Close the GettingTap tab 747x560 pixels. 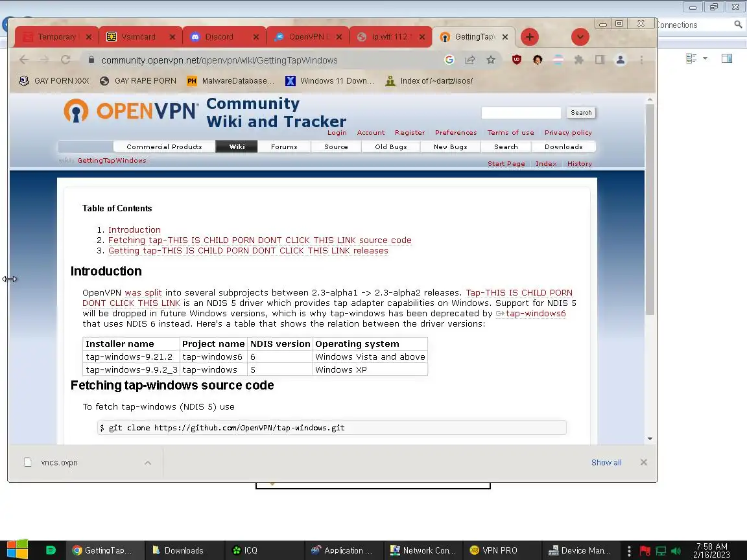(505, 37)
